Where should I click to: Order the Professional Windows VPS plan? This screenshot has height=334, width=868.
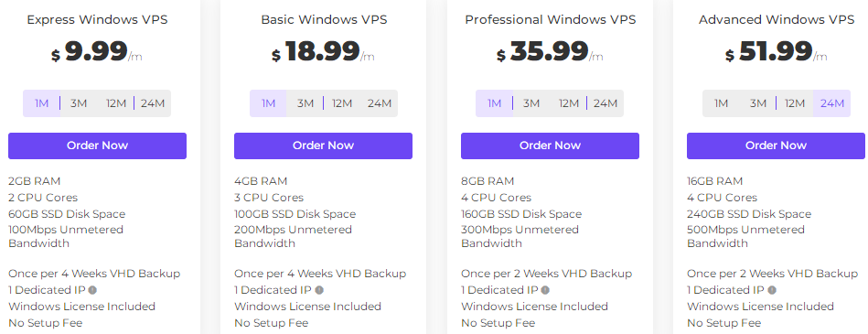551,145
